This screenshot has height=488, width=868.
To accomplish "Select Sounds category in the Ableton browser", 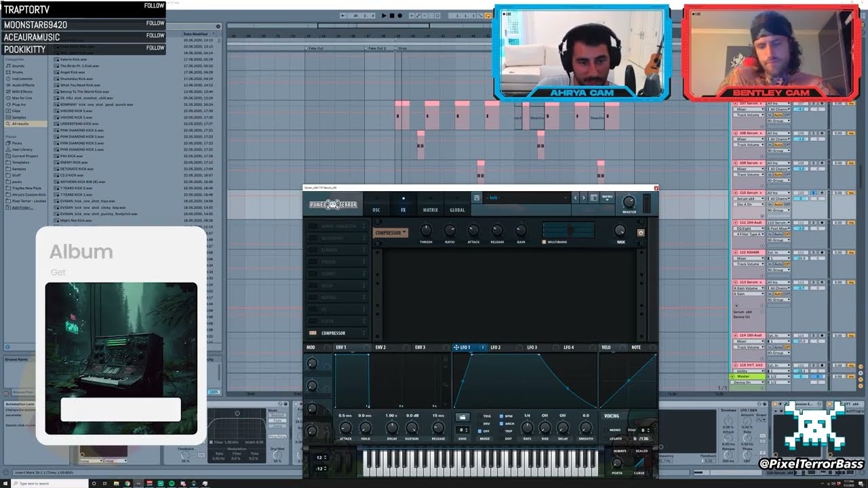I will tap(18, 66).
